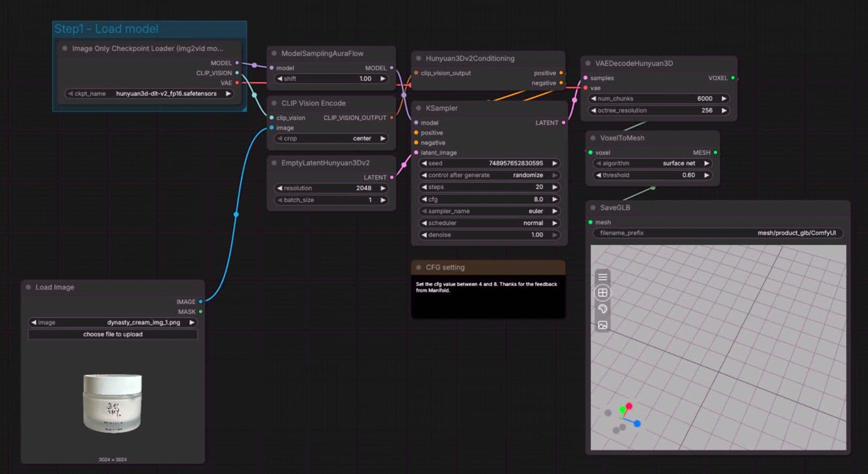Click the VAE output socket on checkpoint loader
The height and width of the screenshot is (474, 868).
[x=237, y=83]
